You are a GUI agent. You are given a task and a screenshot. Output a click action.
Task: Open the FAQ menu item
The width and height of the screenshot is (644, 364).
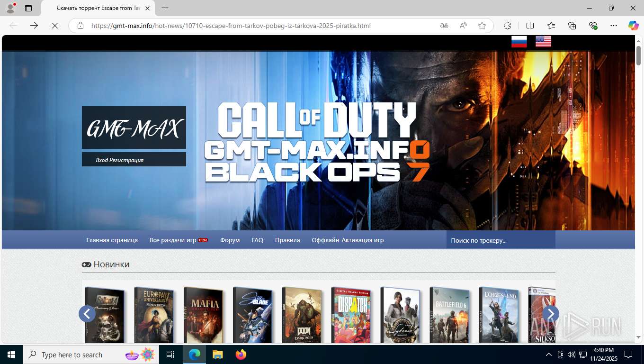tap(257, 240)
